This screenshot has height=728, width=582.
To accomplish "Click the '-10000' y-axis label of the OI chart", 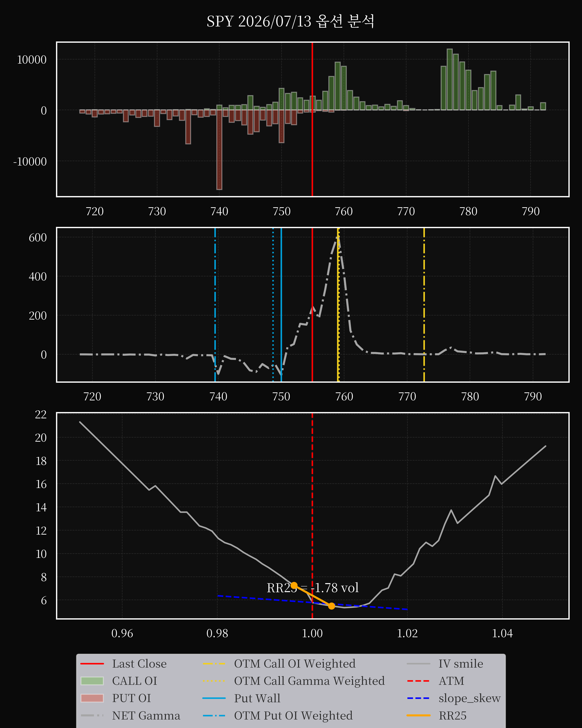I will (x=30, y=161).
